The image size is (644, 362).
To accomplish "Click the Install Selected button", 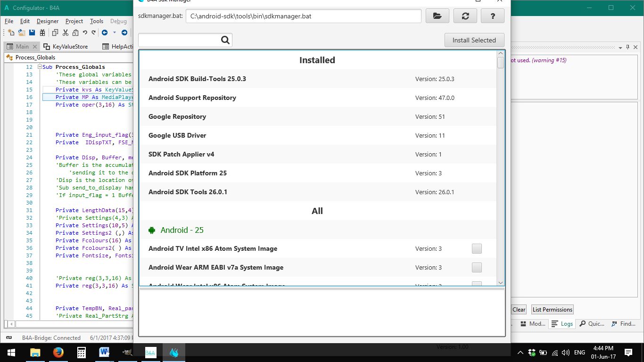I will pos(474,40).
